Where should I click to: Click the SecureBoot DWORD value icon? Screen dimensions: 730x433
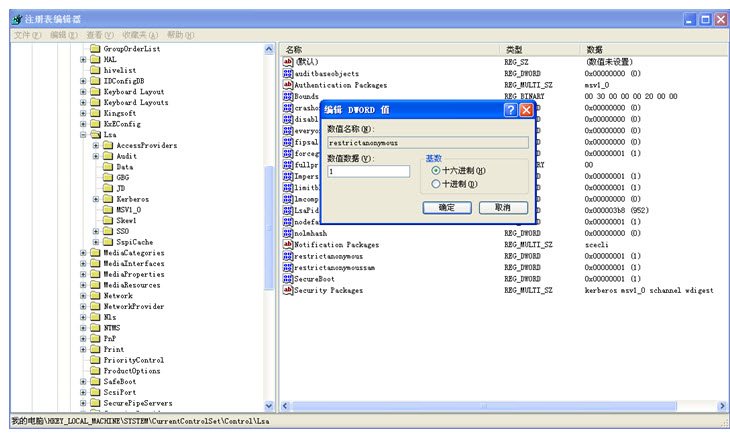(288, 279)
